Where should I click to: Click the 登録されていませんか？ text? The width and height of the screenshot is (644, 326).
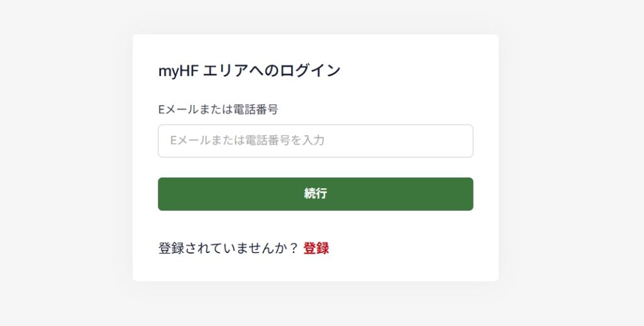(x=228, y=249)
